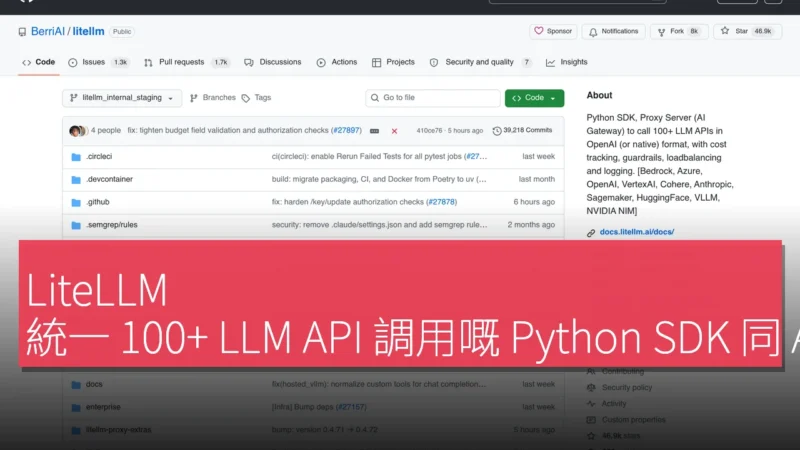Open the .github folder
Image resolution: width=800 pixels, height=450 pixels.
pos(97,202)
